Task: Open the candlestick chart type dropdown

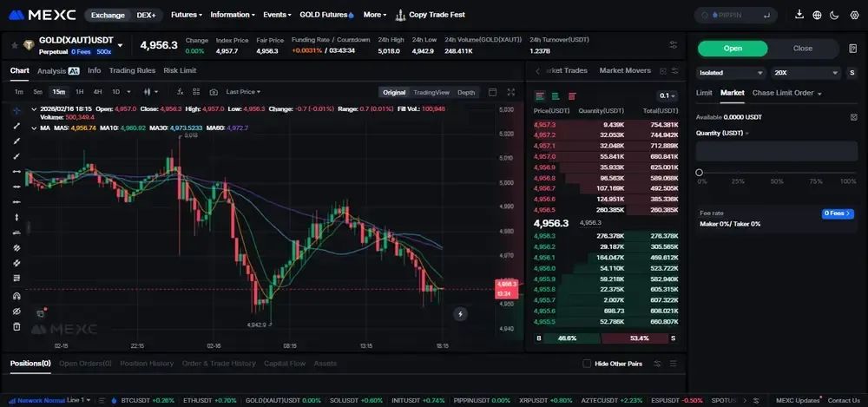Action: 150,92
